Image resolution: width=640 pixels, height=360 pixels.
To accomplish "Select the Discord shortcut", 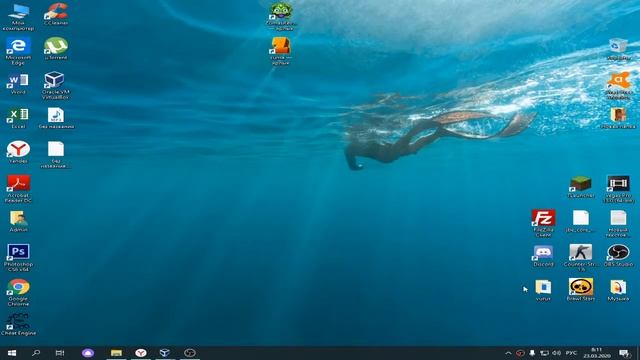I will tap(543, 256).
